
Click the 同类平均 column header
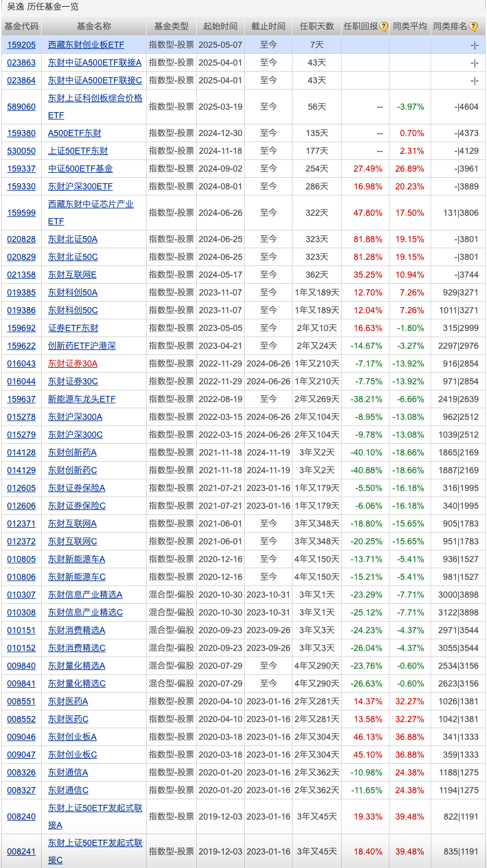(x=409, y=26)
